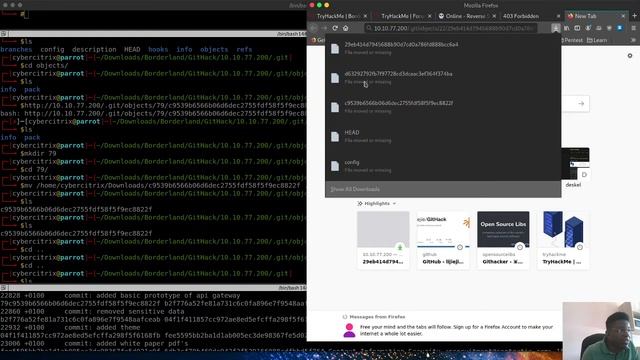The image size is (640, 360).
Task: Open the Firefox hamburger menu
Action: click(633, 28)
